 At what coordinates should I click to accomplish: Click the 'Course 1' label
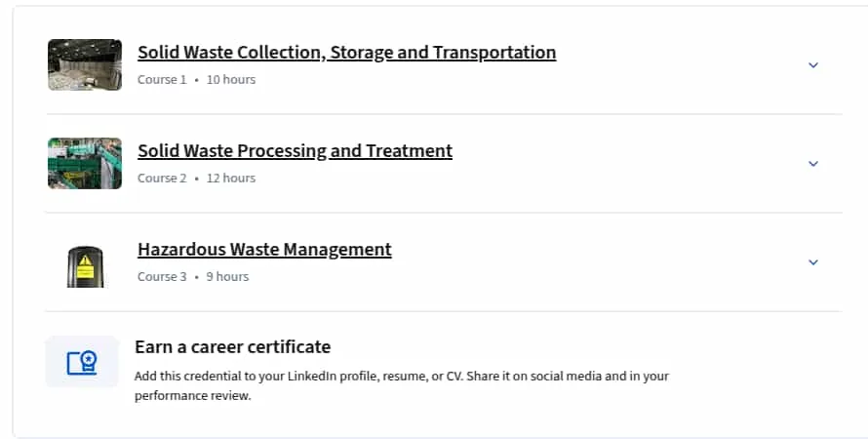point(162,80)
